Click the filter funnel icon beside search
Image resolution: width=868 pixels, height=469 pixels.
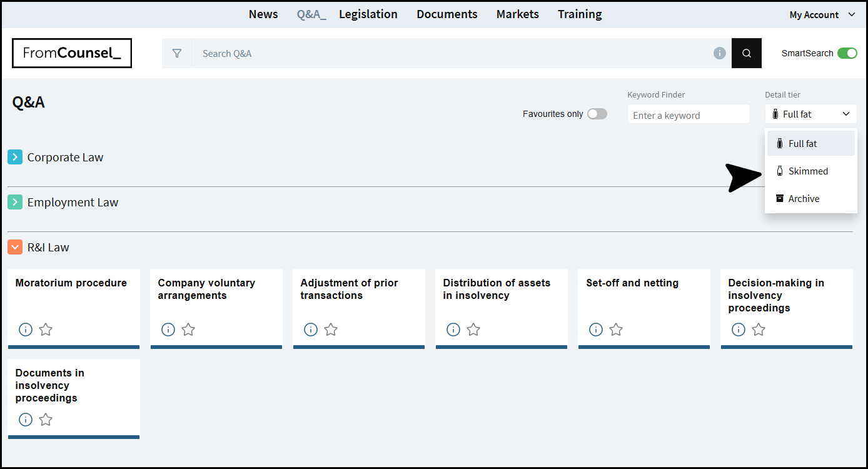click(177, 54)
